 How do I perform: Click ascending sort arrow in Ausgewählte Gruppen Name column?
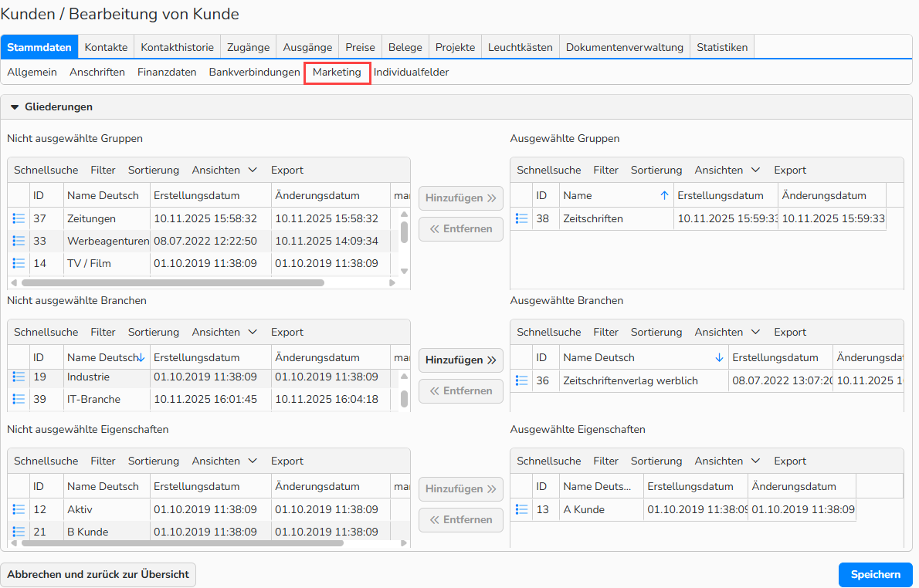[664, 195]
